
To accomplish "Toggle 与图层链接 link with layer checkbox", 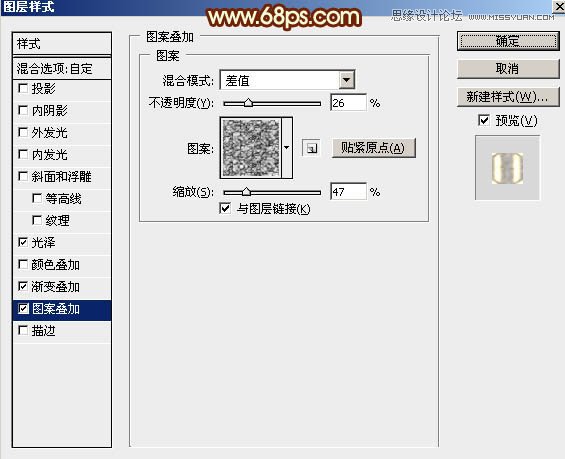I will point(225,208).
